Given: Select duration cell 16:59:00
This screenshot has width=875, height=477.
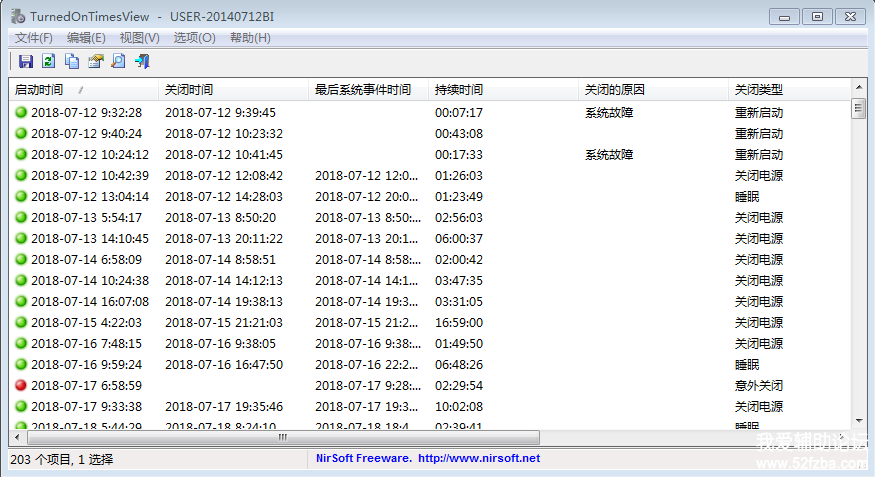Looking at the screenshot, I should tap(459, 322).
